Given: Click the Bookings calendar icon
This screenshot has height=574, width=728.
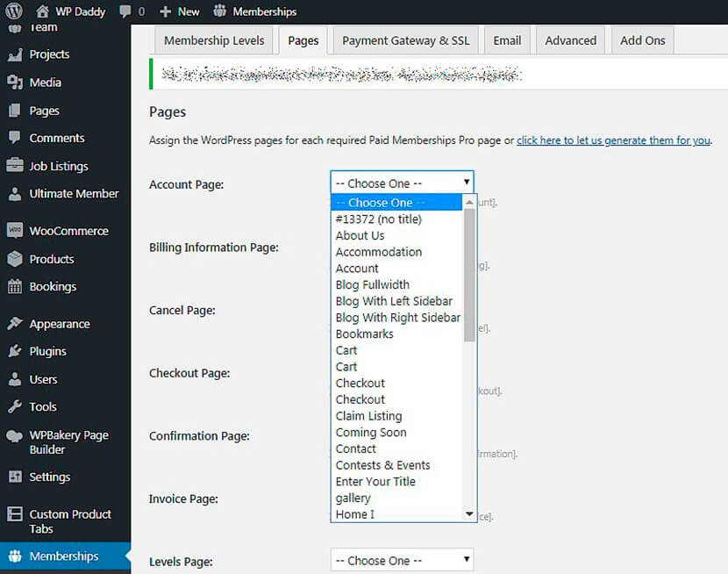Looking at the screenshot, I should pos(15,286).
